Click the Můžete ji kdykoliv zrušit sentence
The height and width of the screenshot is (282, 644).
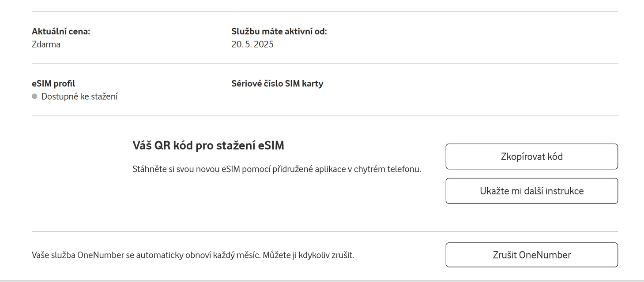[308, 255]
